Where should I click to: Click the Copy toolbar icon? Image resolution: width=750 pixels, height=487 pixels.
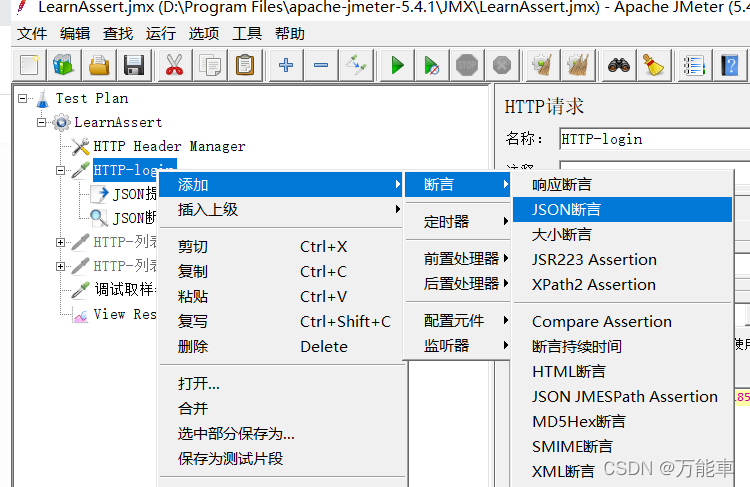point(210,65)
